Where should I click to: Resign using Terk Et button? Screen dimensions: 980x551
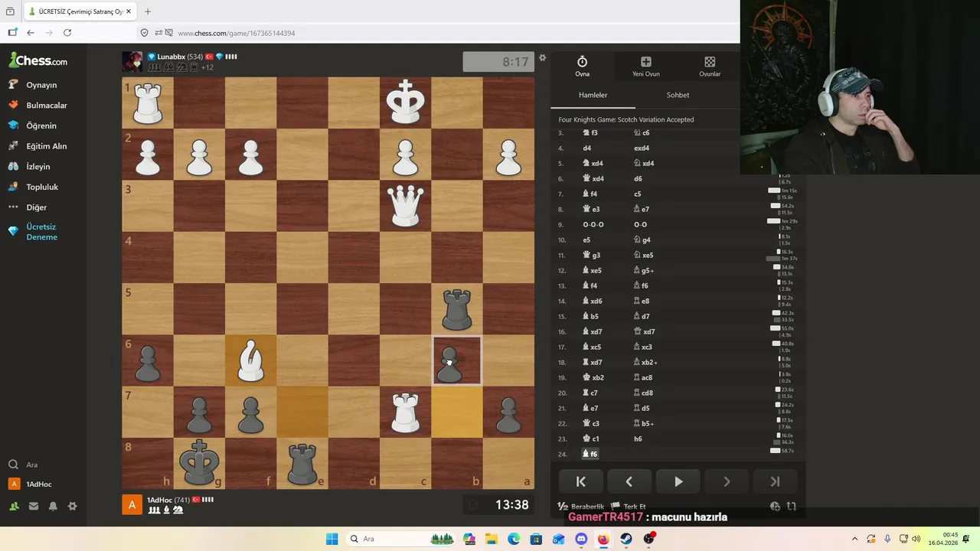[x=629, y=507]
